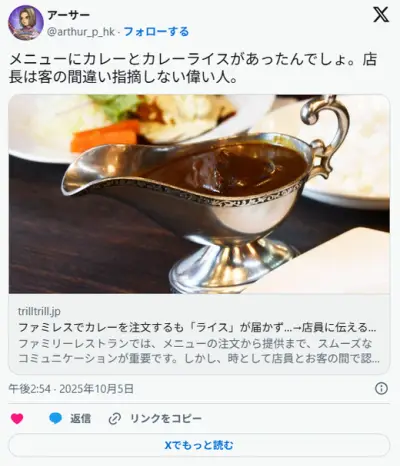The height and width of the screenshot is (466, 400).
Task: Open the ファミレスでカレーを注文 article headline
Action: tap(197, 327)
